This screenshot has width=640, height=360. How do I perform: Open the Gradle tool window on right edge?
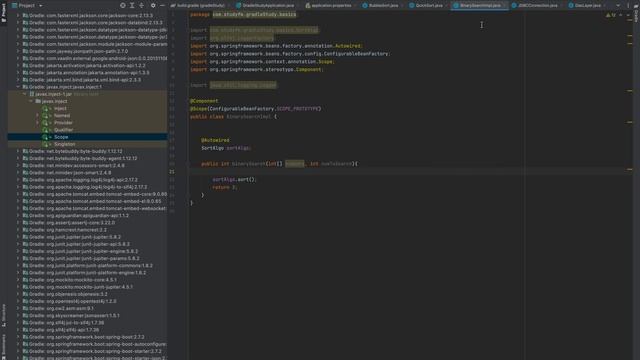[636, 13]
